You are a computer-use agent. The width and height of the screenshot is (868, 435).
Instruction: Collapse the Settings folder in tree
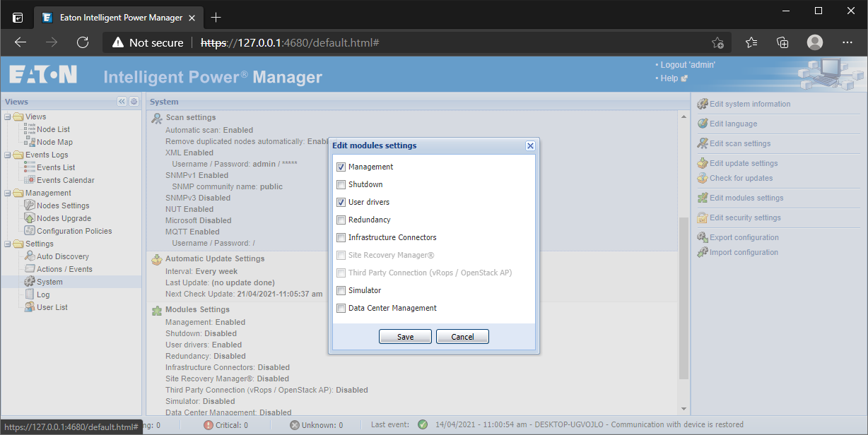click(8, 244)
